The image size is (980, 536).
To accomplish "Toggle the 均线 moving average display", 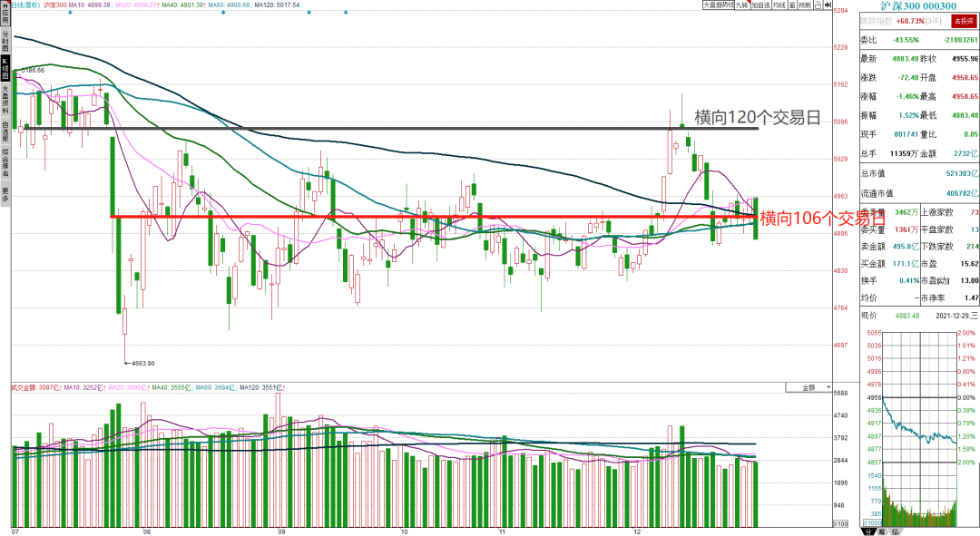I will pyautogui.click(x=779, y=5).
